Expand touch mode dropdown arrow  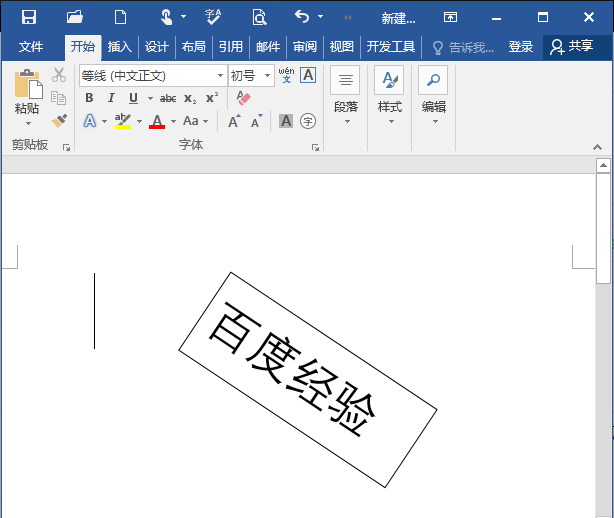(183, 17)
